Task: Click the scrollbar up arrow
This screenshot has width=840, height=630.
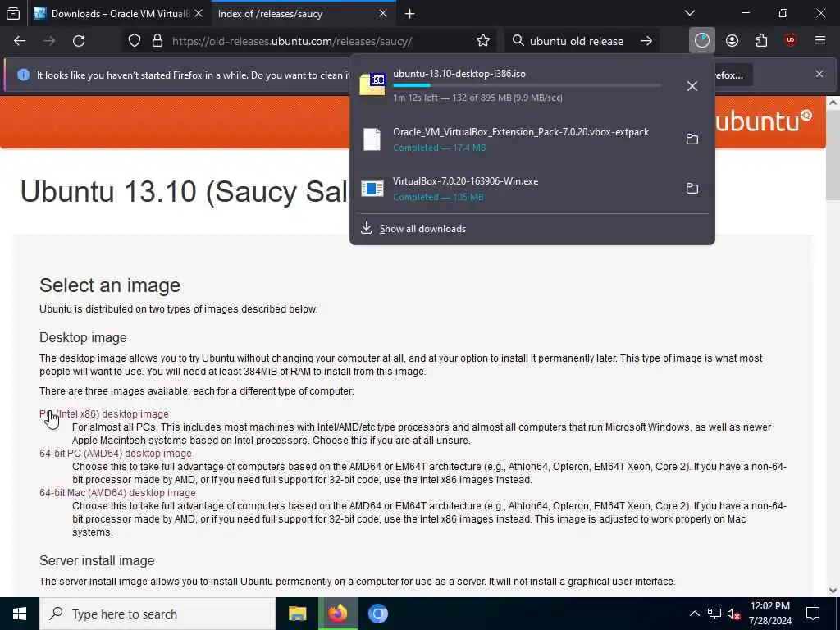Action: click(x=833, y=103)
